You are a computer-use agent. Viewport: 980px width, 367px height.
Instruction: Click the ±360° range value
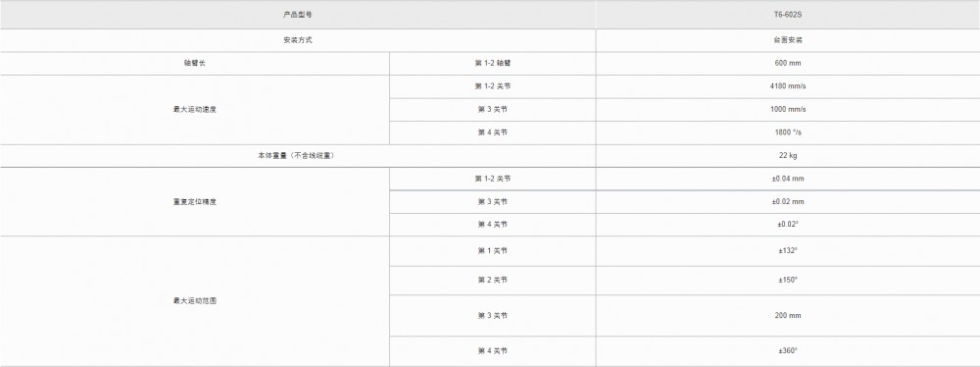pos(788,351)
